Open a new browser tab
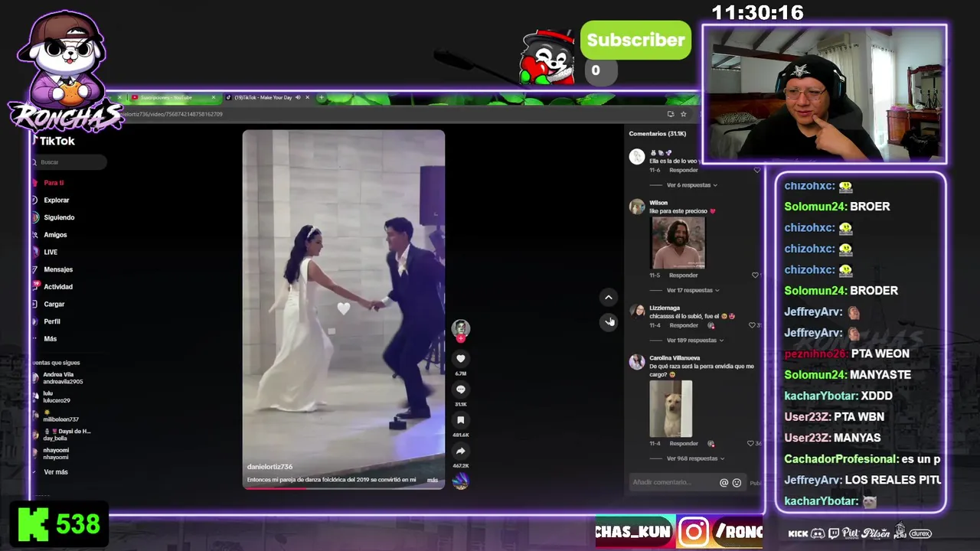 [x=322, y=97]
